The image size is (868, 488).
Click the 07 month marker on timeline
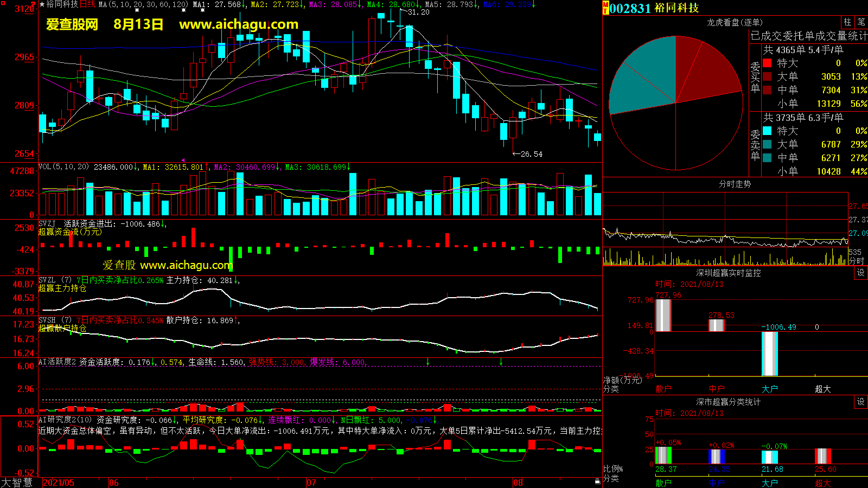click(x=311, y=483)
